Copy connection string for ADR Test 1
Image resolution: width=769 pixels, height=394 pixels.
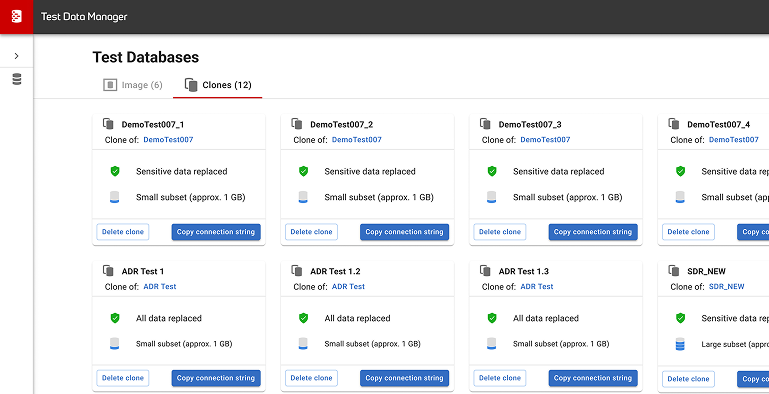click(x=216, y=378)
